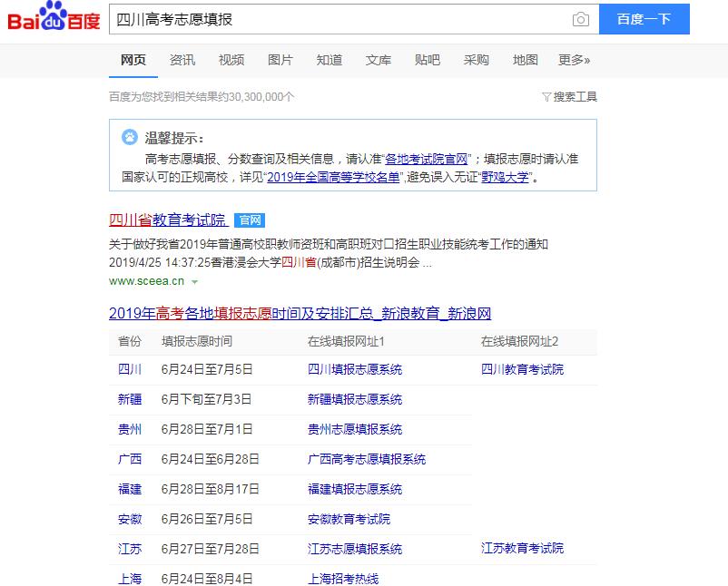The height and width of the screenshot is (586, 728).
Task: Open 新疆填报志愿系统 link
Action: (355, 399)
